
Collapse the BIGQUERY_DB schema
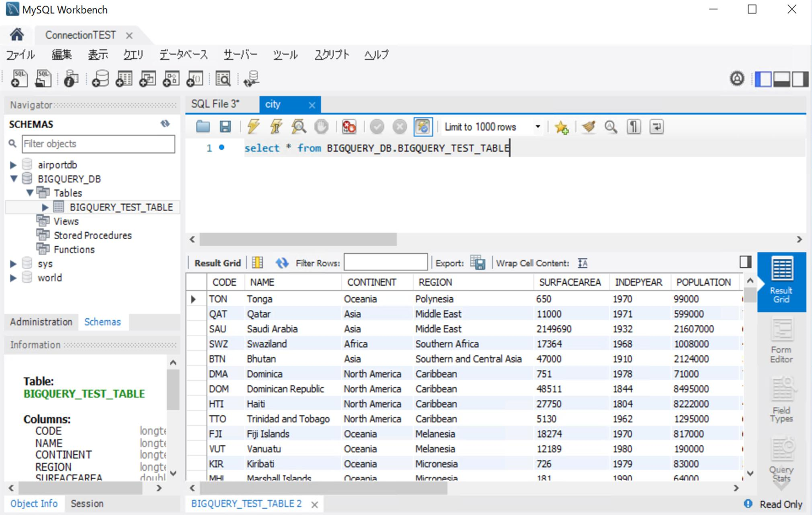(x=14, y=179)
